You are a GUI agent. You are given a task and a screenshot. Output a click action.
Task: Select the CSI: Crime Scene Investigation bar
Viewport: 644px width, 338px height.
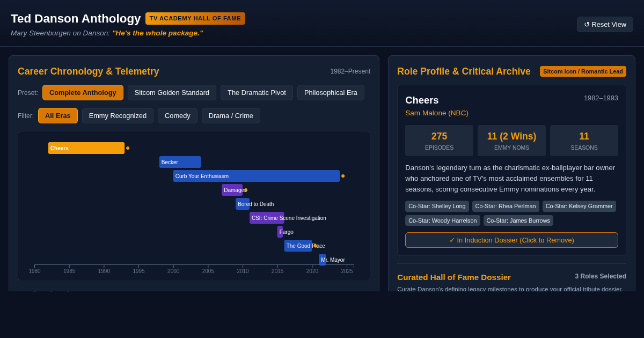click(267, 218)
